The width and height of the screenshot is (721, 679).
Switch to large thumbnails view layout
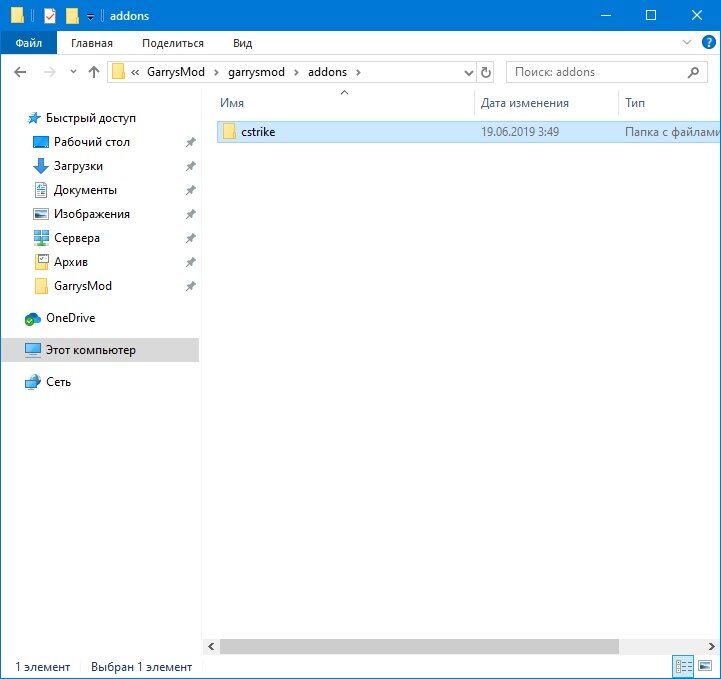point(705,666)
